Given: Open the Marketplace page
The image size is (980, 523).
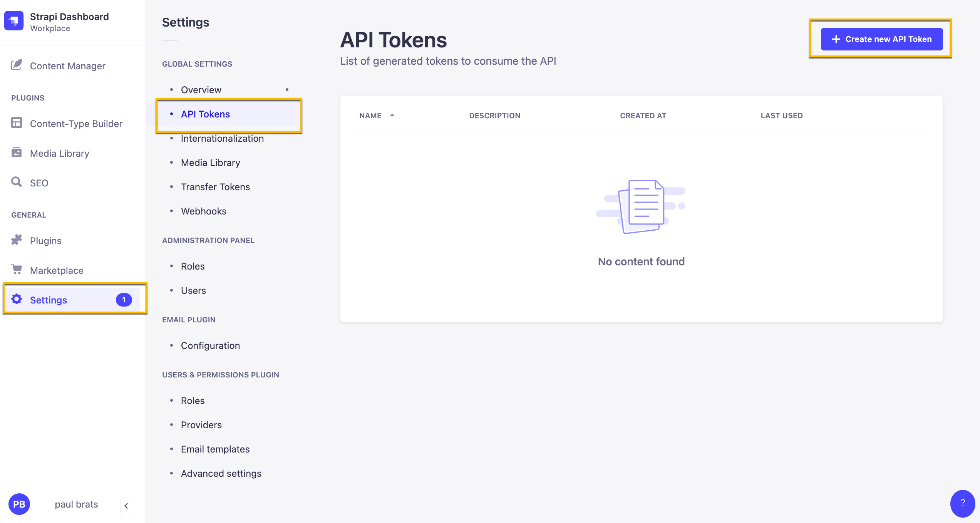Looking at the screenshot, I should [x=57, y=270].
